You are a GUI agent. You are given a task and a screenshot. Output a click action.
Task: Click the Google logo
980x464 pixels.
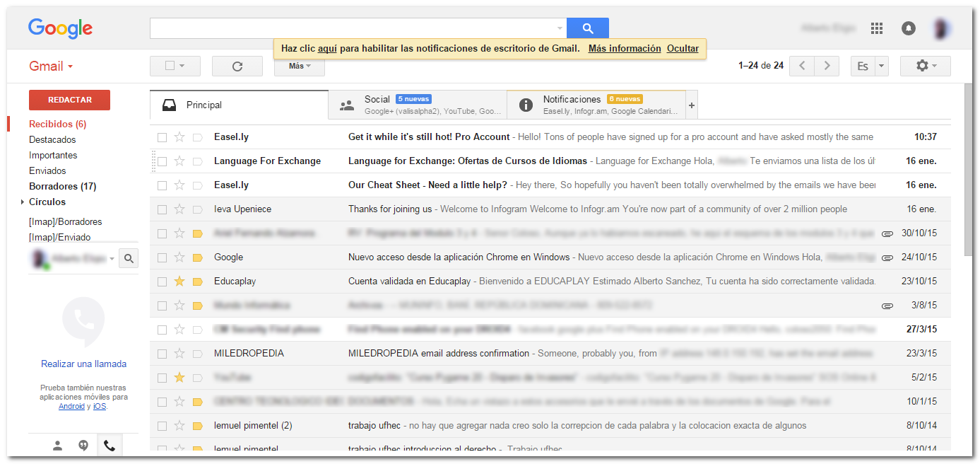[x=60, y=28]
